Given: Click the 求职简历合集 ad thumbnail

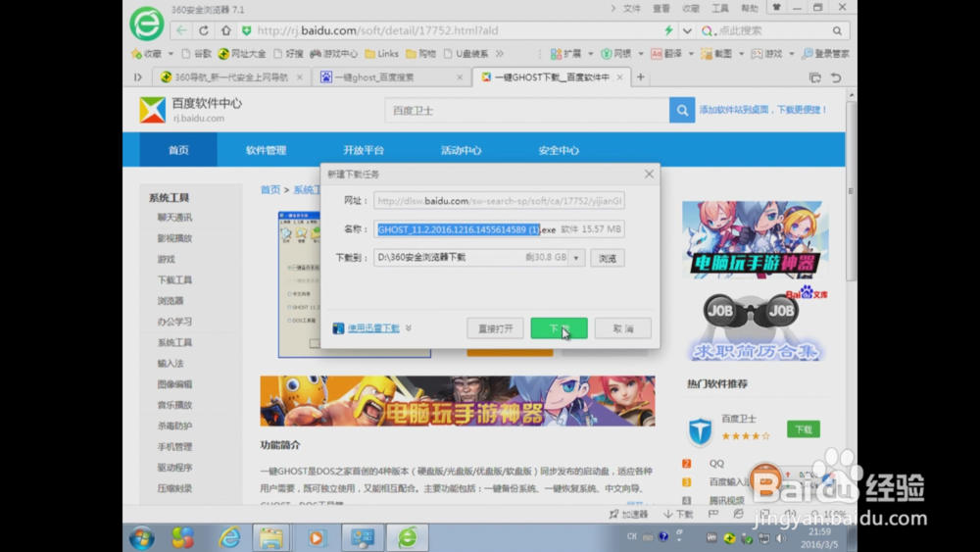Looking at the screenshot, I should [755, 325].
